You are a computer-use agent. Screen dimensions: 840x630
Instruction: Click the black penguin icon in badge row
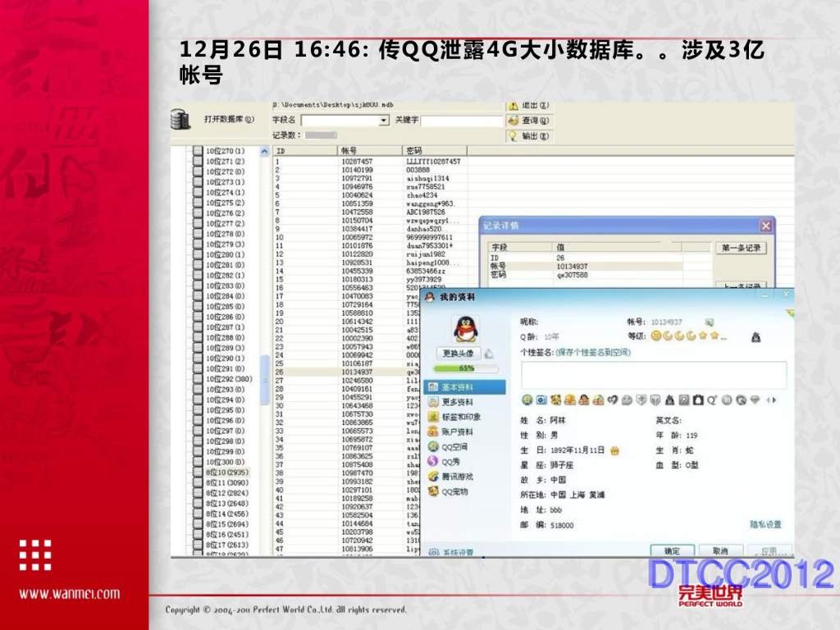coord(669,399)
